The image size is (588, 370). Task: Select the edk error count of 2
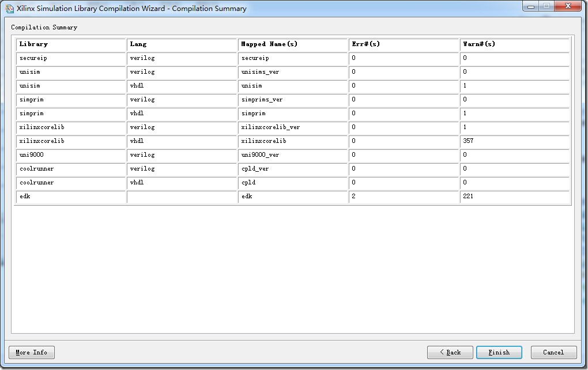coord(404,197)
